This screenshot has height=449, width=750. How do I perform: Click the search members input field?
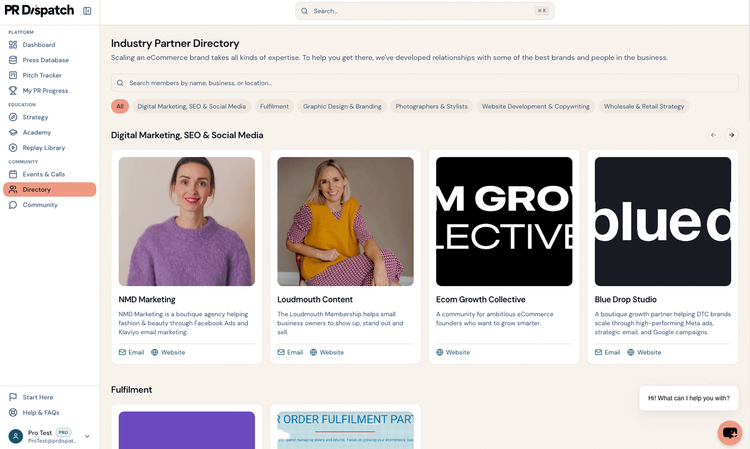(425, 83)
